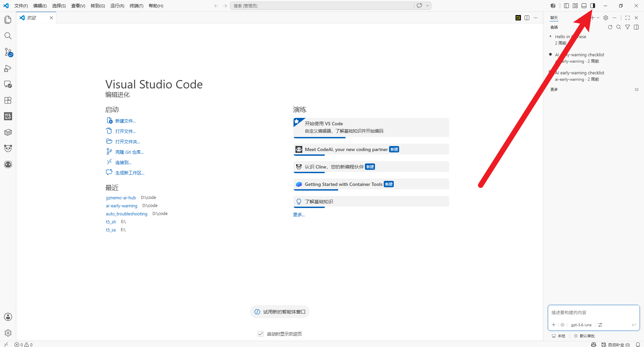Open the 了解基础知识 walkthrough
Viewport: 644px width, 347px height.
pos(371,202)
